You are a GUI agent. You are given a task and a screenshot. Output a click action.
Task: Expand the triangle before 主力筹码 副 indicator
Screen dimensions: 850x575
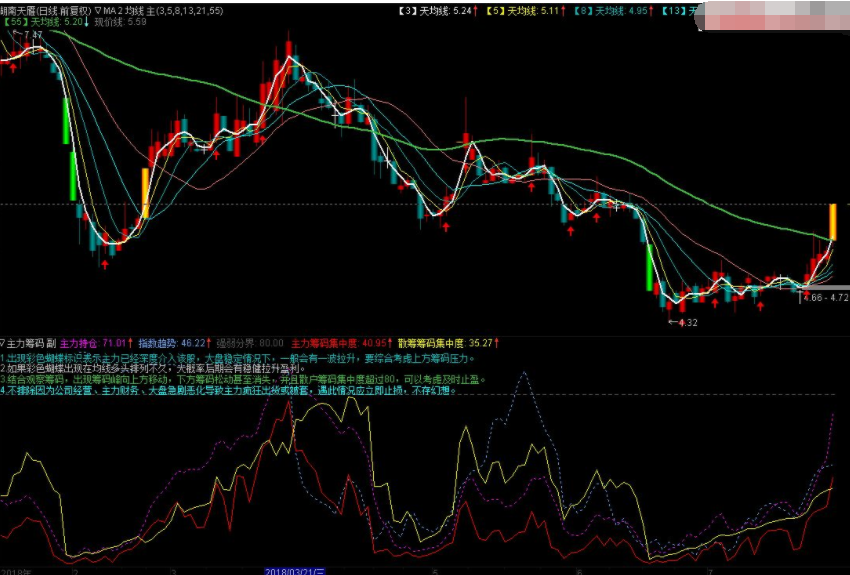coord(2,343)
